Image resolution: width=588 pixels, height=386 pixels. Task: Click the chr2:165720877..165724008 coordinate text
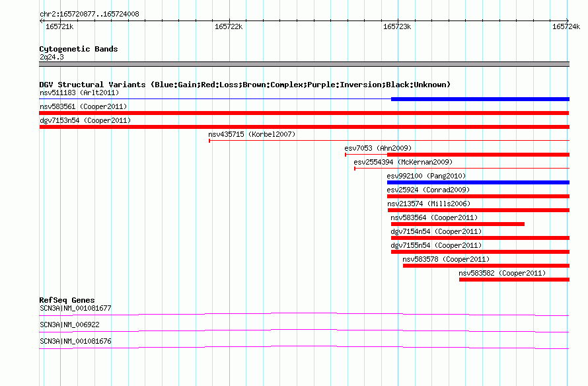pos(89,14)
